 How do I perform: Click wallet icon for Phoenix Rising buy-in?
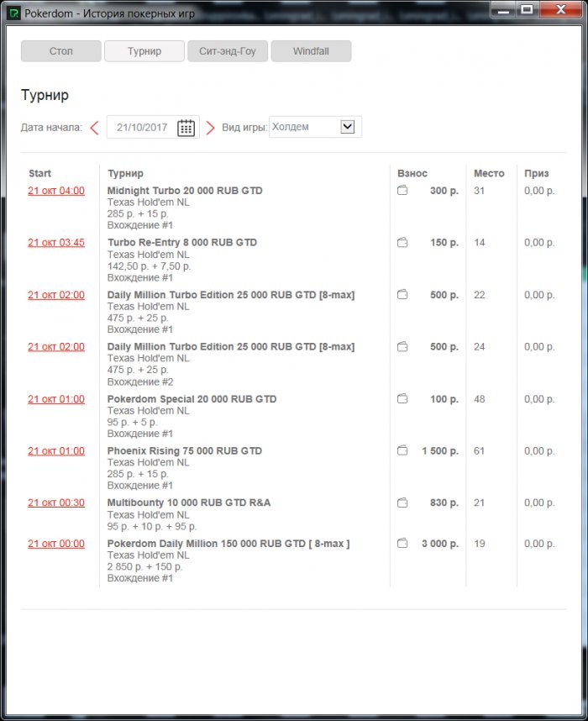pos(402,451)
